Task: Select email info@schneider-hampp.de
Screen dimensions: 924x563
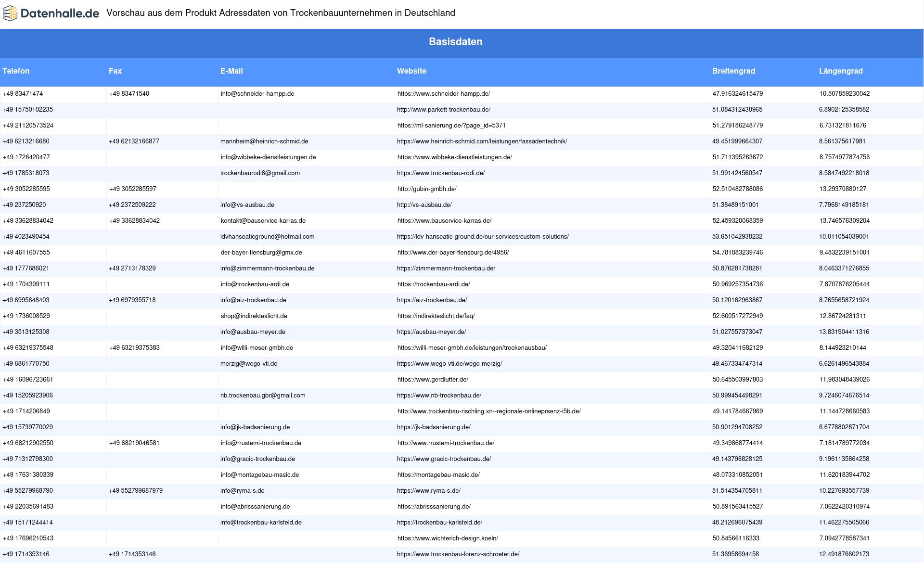Action: click(257, 94)
